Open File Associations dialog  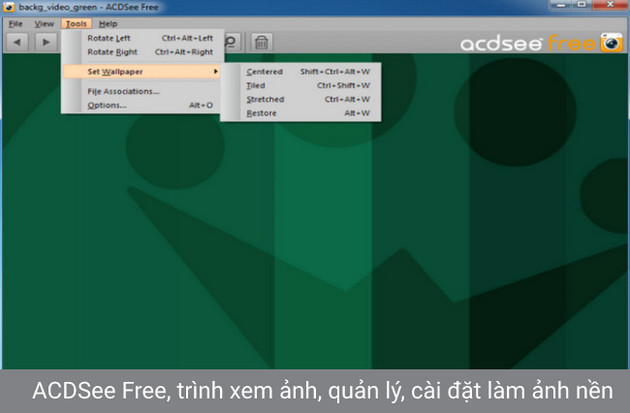pyautogui.click(x=142, y=91)
